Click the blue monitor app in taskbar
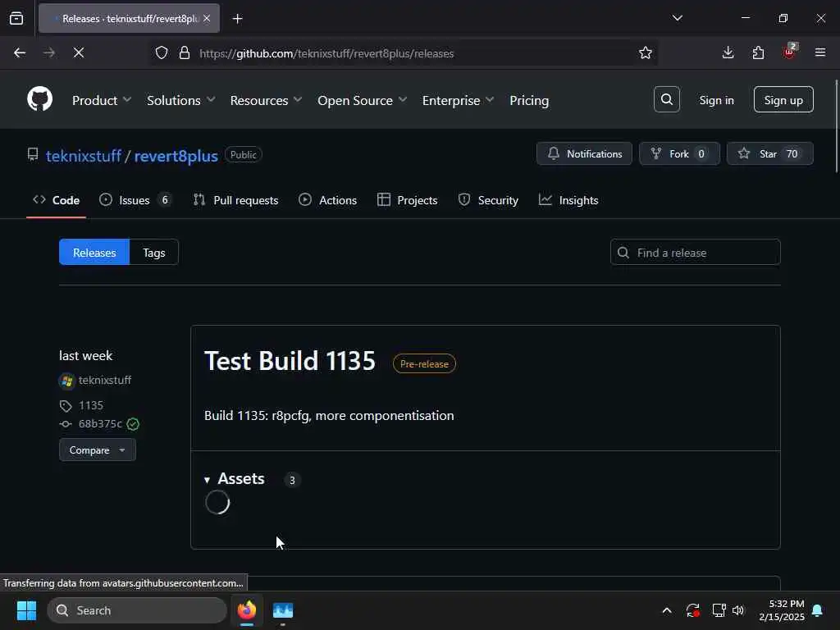The height and width of the screenshot is (630, 840). click(x=283, y=610)
